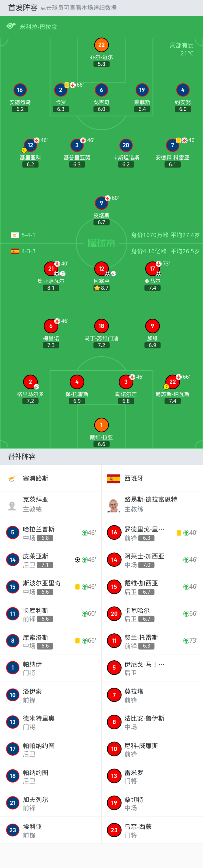
Task: Tap 皮塔斯 number 9 player circle
Action: 101,203
